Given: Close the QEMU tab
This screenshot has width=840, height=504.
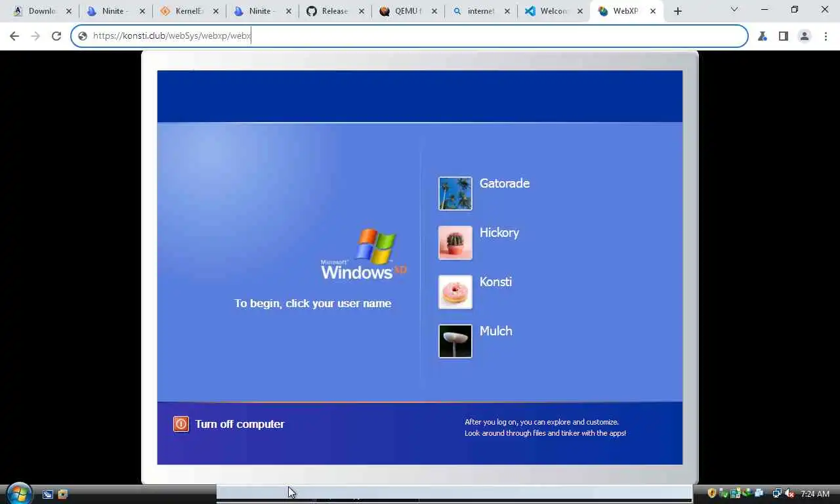Looking at the screenshot, I should pos(434,11).
